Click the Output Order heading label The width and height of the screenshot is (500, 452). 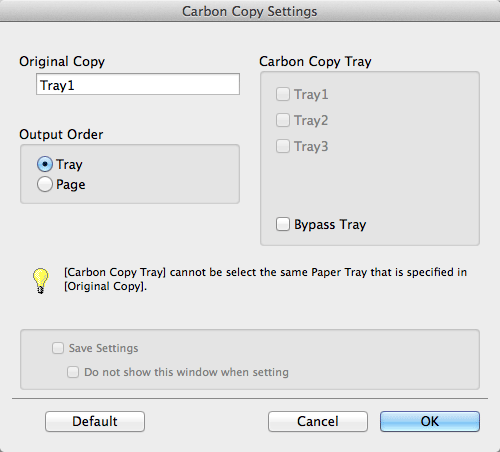pos(61,135)
